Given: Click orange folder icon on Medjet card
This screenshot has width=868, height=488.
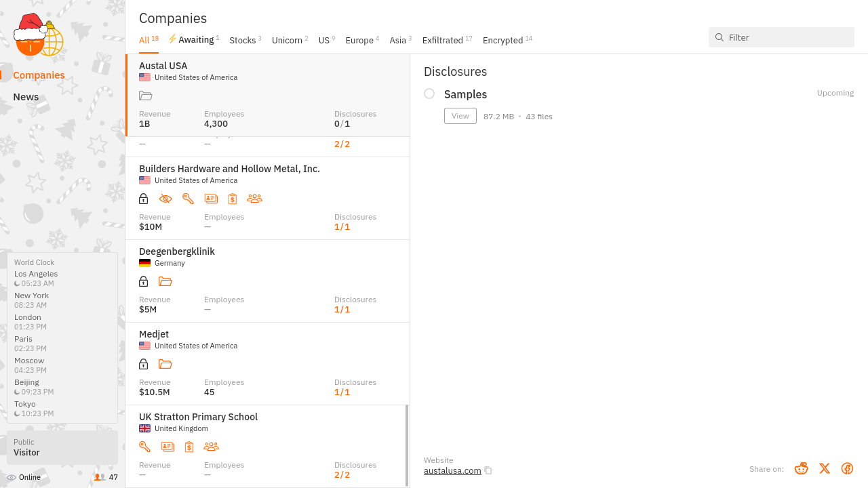Looking at the screenshot, I should pyautogui.click(x=165, y=364).
